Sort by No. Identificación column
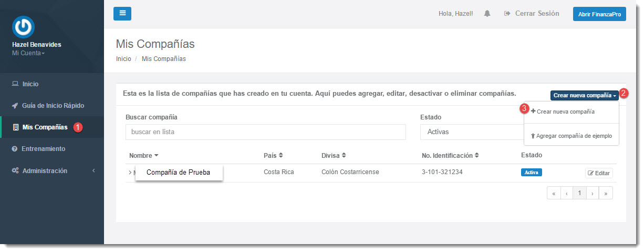Viewport: 644px width, 252px height. click(x=451, y=156)
